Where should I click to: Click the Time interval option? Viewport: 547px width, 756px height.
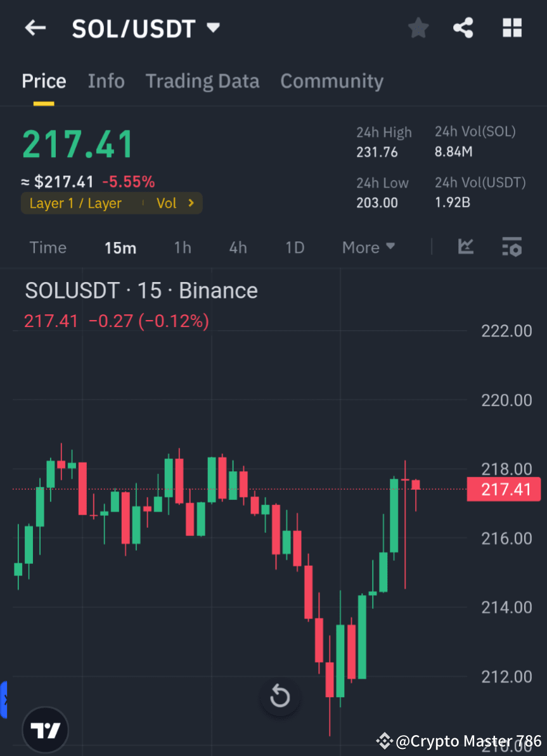[48, 248]
